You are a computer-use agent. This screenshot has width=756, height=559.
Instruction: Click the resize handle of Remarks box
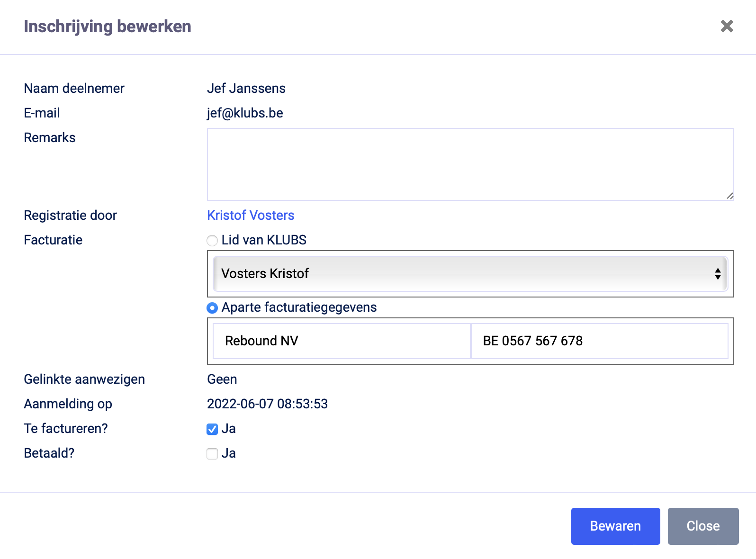(x=729, y=196)
